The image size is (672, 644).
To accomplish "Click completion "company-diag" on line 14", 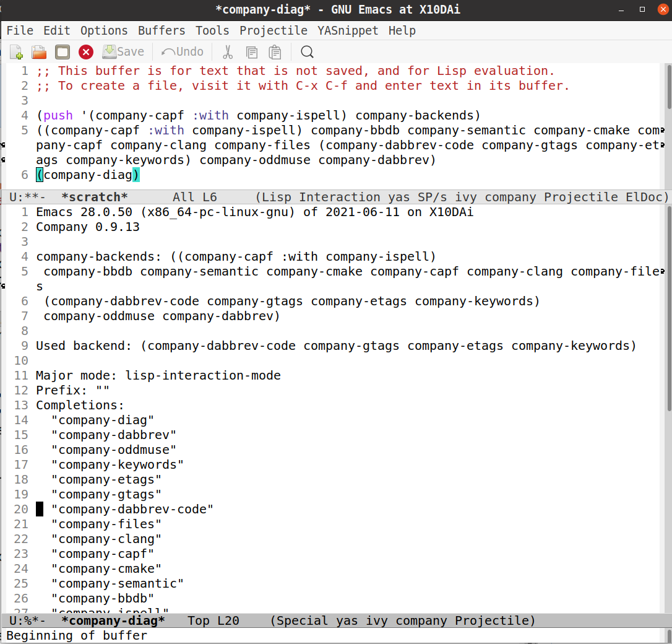I will pyautogui.click(x=103, y=420).
